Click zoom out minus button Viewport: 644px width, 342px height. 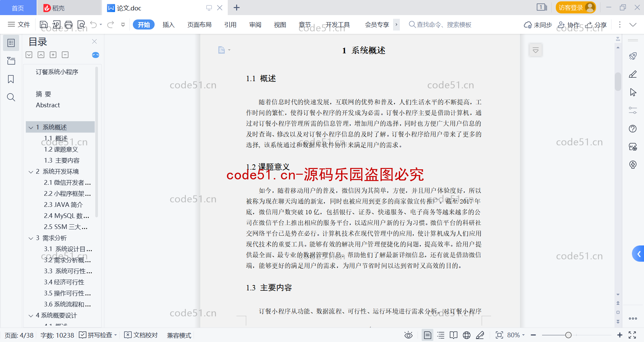coord(533,335)
